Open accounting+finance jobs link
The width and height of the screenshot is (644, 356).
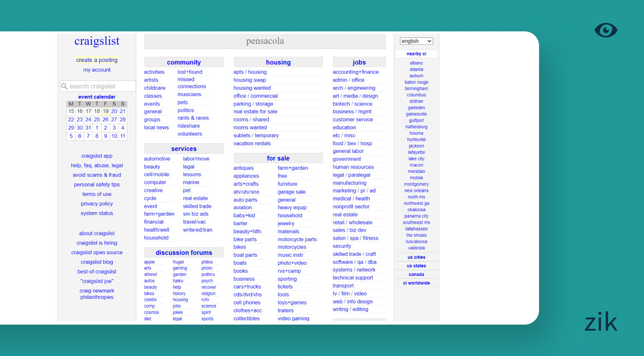(x=356, y=72)
